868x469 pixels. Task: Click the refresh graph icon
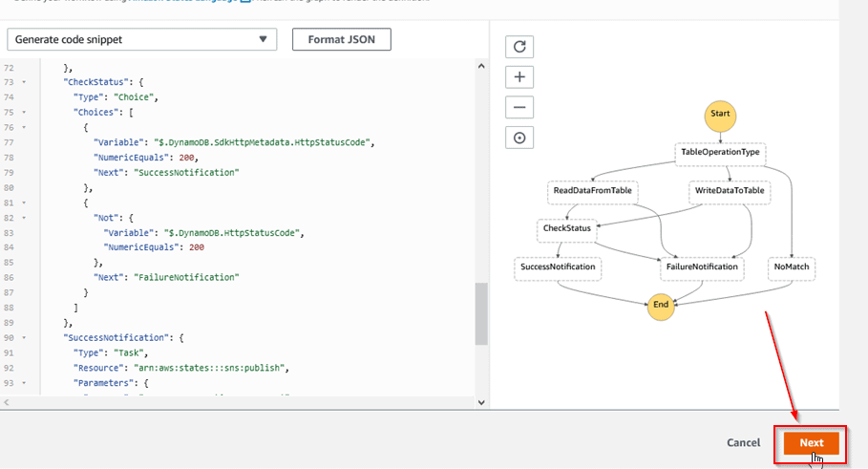(x=519, y=46)
